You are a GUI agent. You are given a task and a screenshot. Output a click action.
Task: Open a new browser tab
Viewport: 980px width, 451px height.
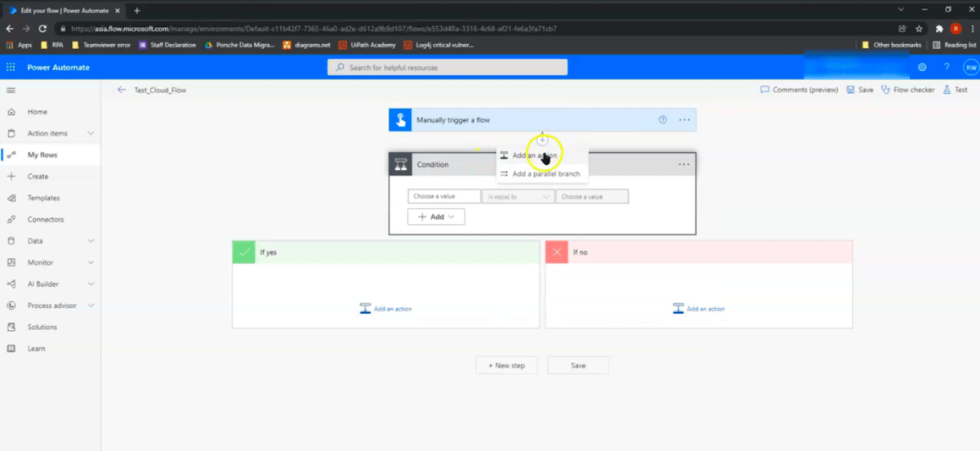[x=136, y=10]
